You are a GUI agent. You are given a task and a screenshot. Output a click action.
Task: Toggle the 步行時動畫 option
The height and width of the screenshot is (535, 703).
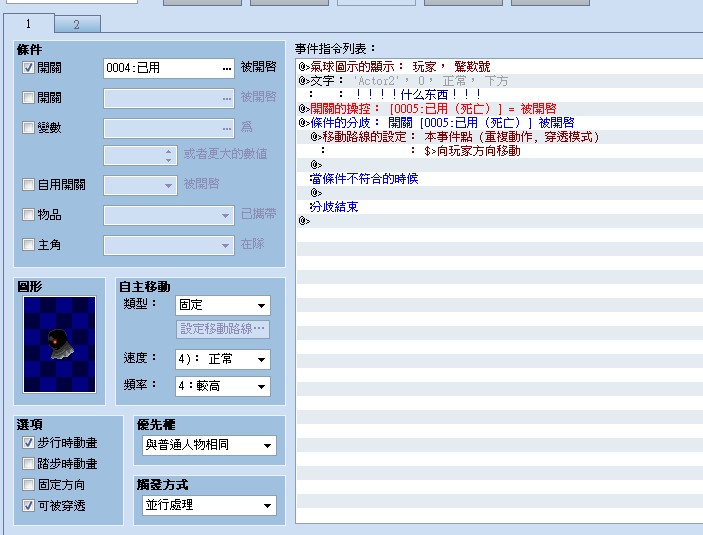pos(28,443)
